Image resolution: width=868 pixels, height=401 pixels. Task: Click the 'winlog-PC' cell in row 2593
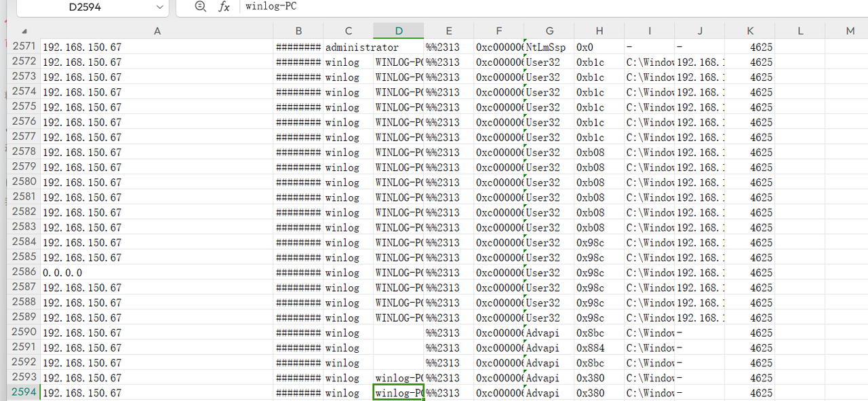399,378
